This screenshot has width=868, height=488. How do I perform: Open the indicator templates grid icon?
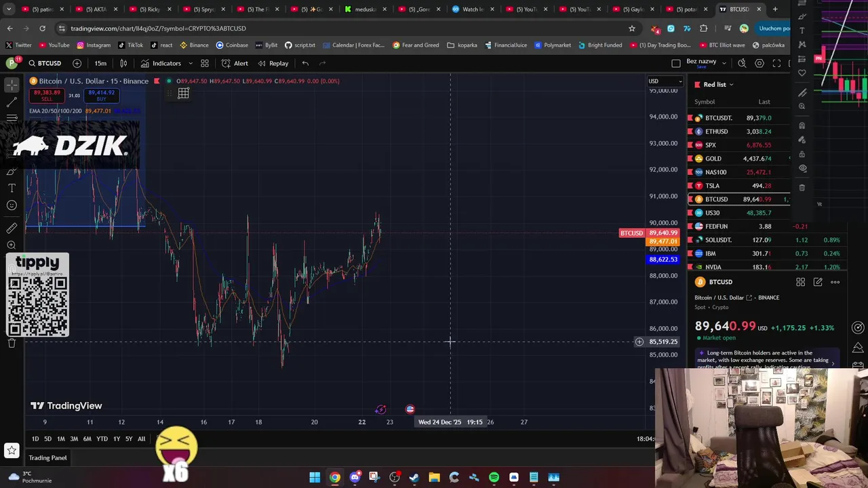coord(205,63)
